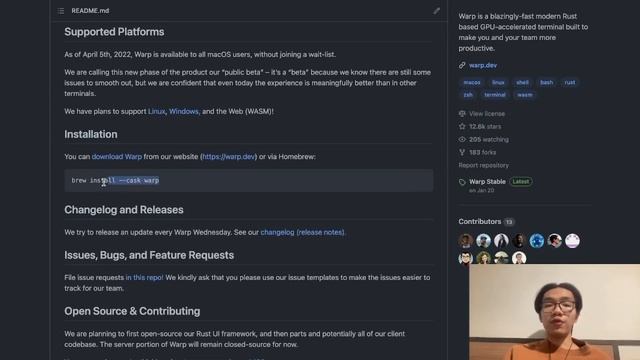Click the Report repository link
Image resolution: width=640 pixels, height=360 pixels.
pos(484,165)
